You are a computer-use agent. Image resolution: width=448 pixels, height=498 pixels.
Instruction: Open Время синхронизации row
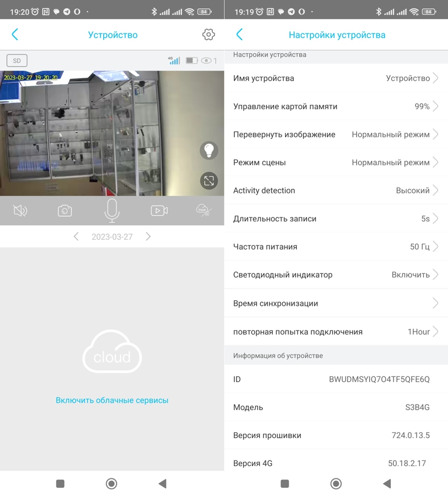[x=336, y=303]
